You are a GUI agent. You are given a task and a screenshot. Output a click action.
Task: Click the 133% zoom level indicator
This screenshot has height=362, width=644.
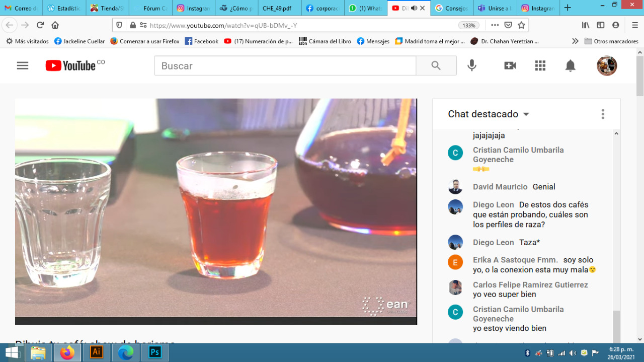(x=468, y=25)
